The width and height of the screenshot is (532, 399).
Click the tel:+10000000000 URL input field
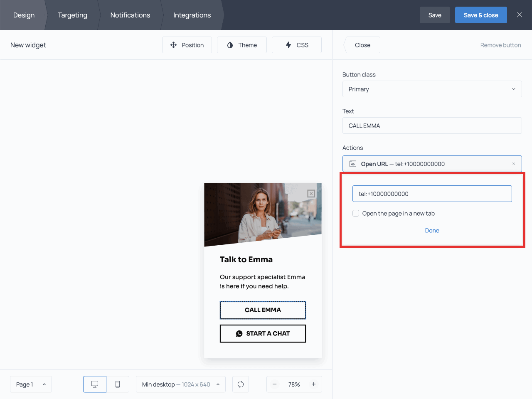pyautogui.click(x=432, y=194)
